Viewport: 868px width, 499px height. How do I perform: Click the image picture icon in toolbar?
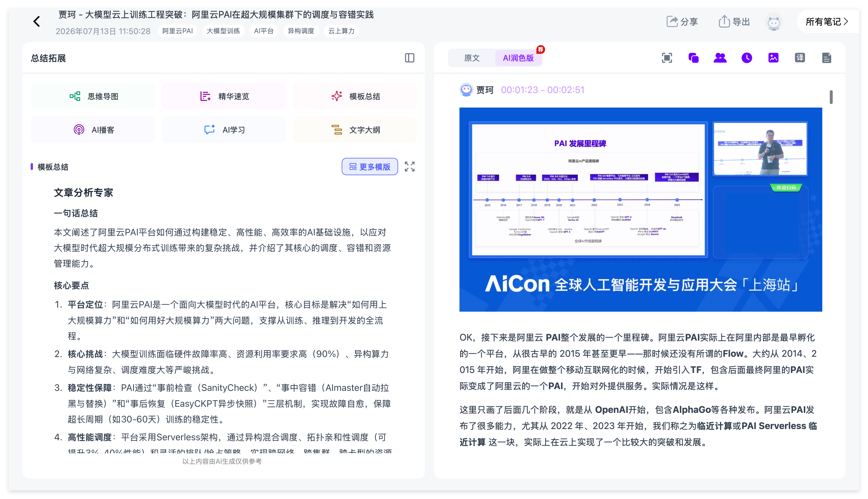[x=773, y=58]
